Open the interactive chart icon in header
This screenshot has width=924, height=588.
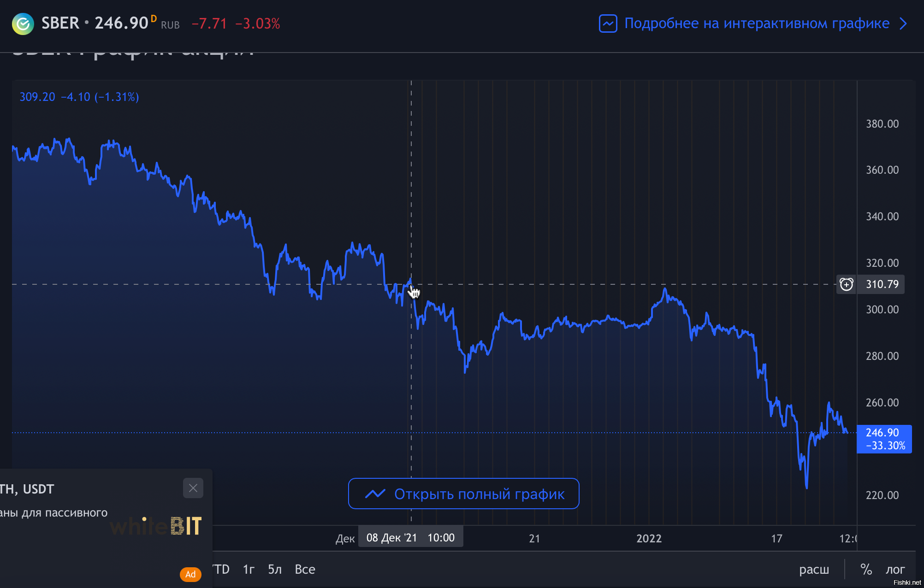(608, 24)
